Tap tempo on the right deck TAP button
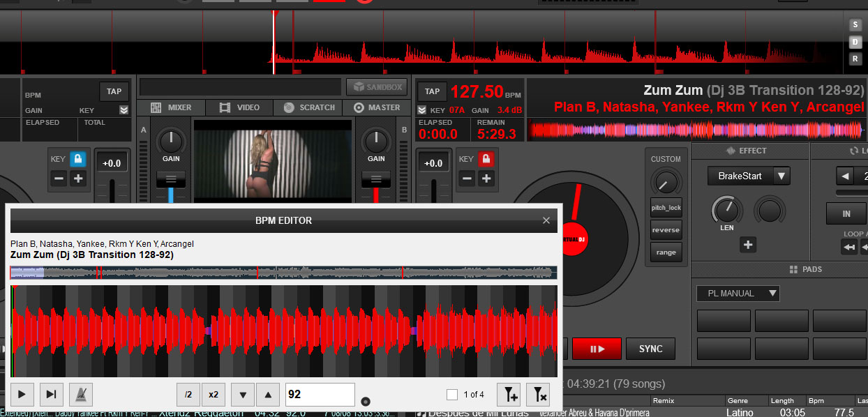This screenshot has width=868, height=417. 432,91
